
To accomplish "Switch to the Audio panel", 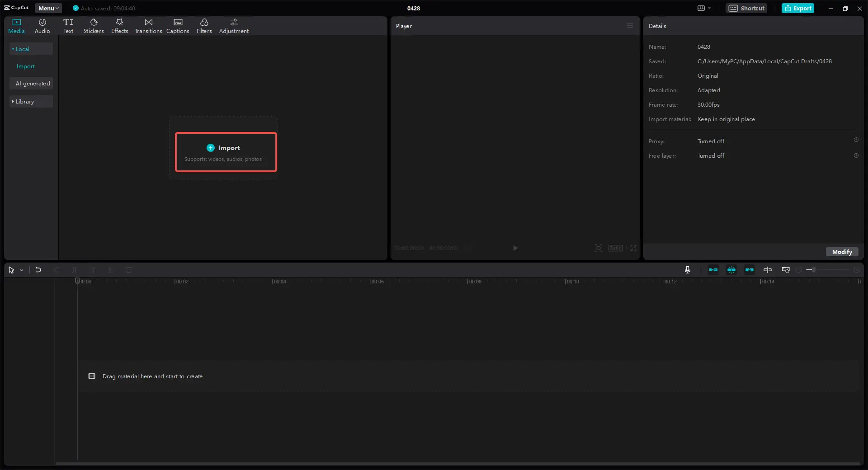I will (42, 25).
